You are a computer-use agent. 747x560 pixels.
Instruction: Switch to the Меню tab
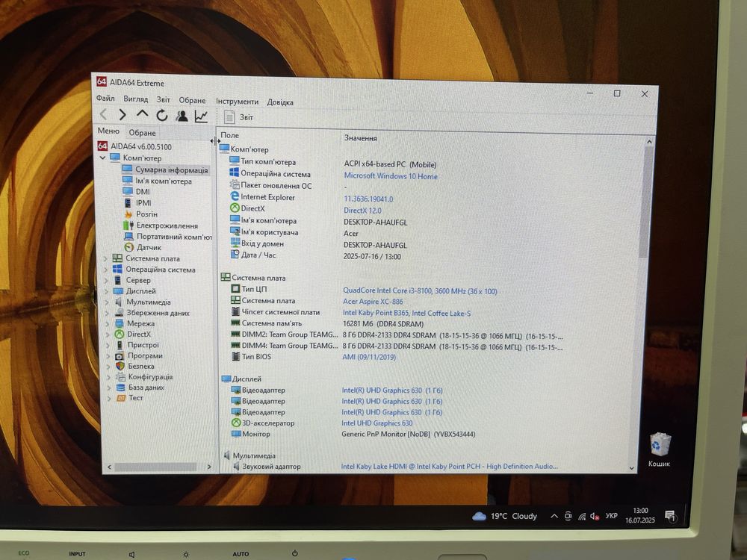coord(108,131)
